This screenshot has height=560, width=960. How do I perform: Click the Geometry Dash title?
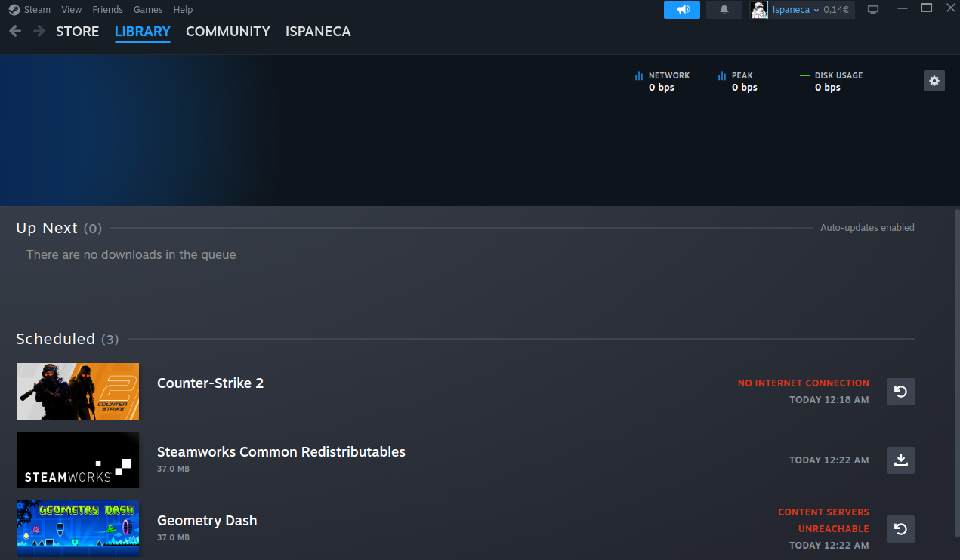[x=207, y=520]
